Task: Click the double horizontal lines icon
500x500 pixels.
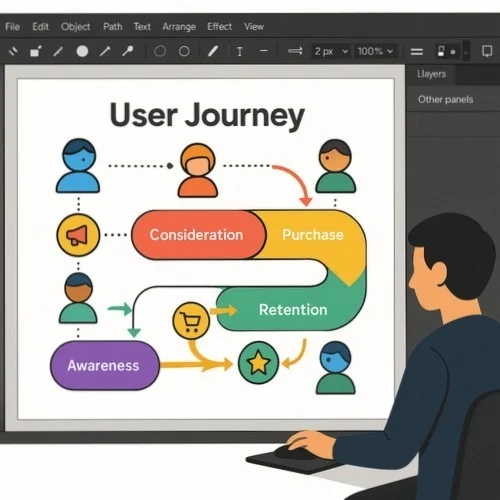Action: (417, 52)
